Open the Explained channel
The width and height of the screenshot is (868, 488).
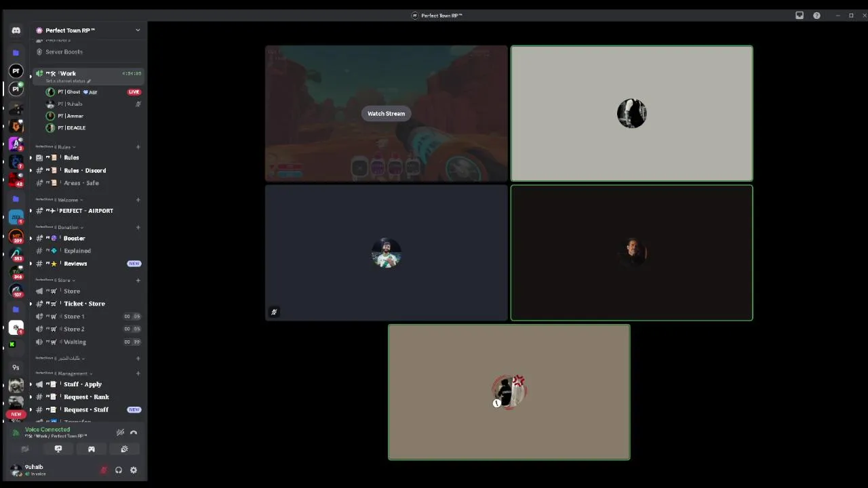[88, 251]
